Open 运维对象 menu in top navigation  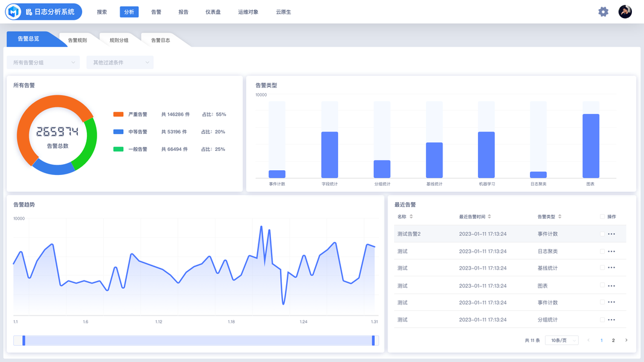coord(248,12)
